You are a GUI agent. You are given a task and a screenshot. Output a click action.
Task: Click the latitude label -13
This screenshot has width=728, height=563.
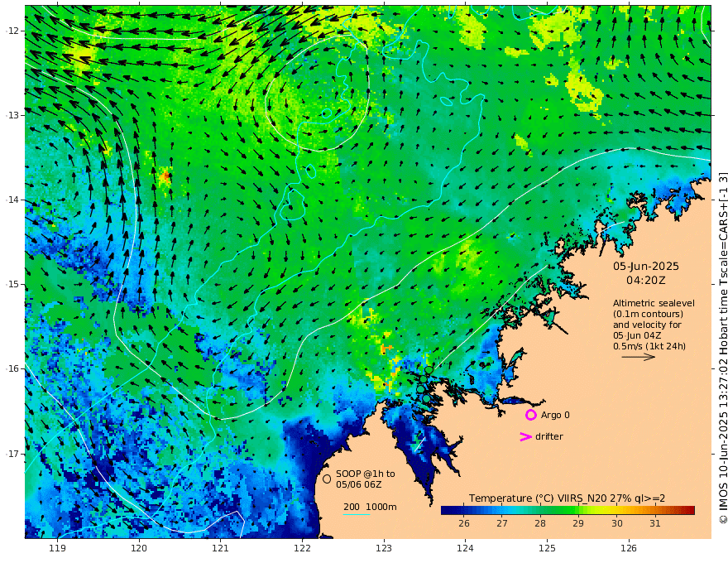click(x=12, y=115)
